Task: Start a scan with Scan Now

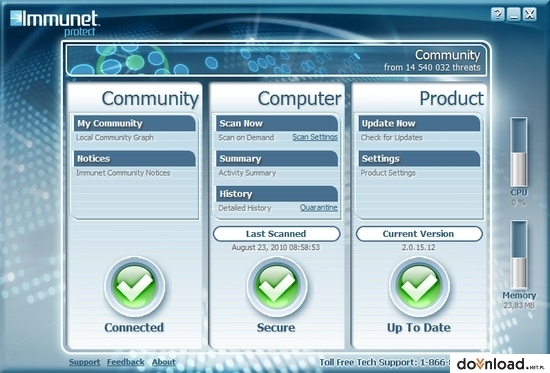Action: 277,124
